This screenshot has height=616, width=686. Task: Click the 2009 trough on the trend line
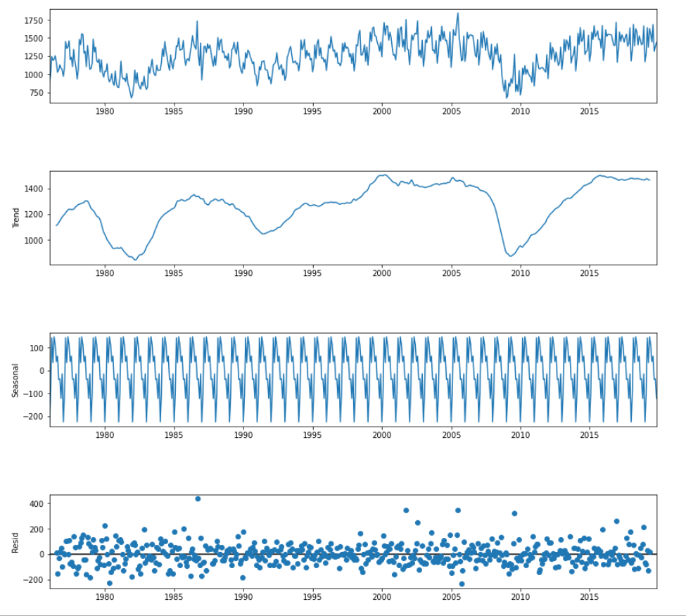[x=512, y=256]
